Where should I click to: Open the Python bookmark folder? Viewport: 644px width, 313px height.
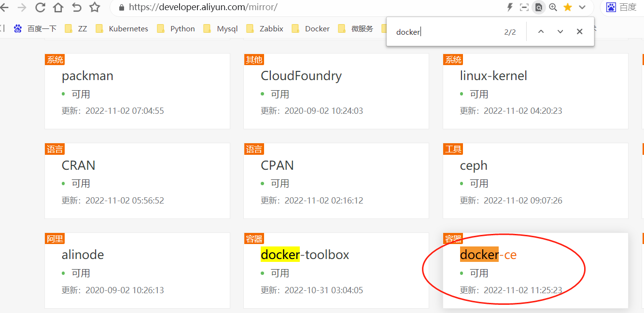click(176, 29)
